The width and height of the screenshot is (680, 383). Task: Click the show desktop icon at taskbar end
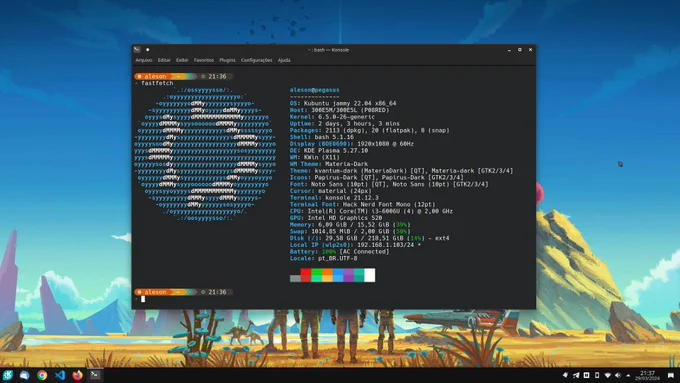click(x=671, y=375)
